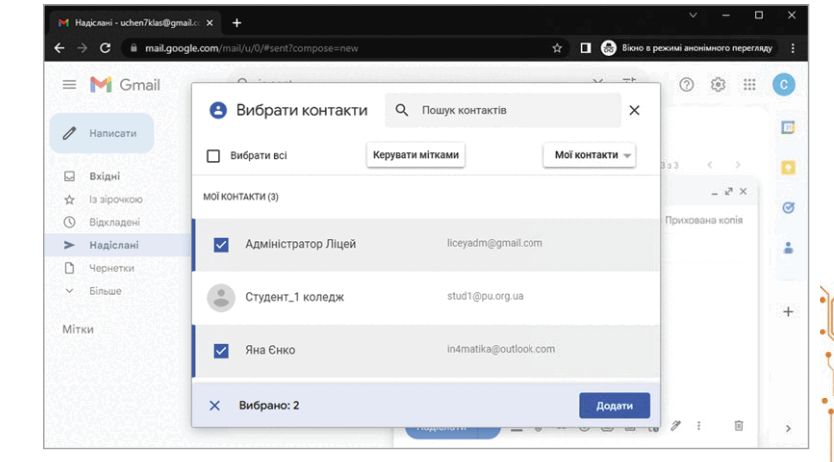Image resolution: width=834 pixels, height=462 pixels.
Task: Tick the Вибрати всі checkbox
Action: pyautogui.click(x=213, y=156)
